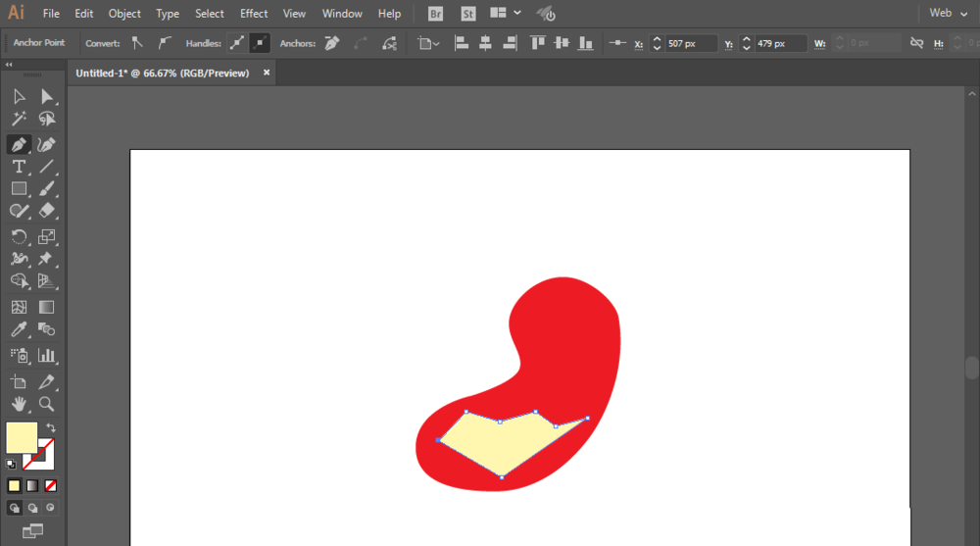The width and height of the screenshot is (980, 546).
Task: Switch to the Hand tool
Action: (x=19, y=404)
